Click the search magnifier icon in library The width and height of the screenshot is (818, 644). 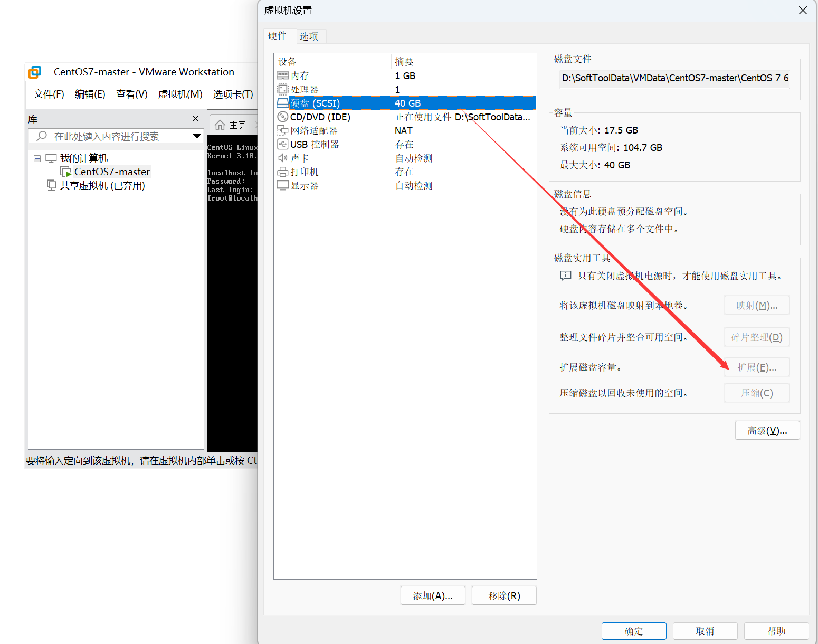tap(42, 136)
